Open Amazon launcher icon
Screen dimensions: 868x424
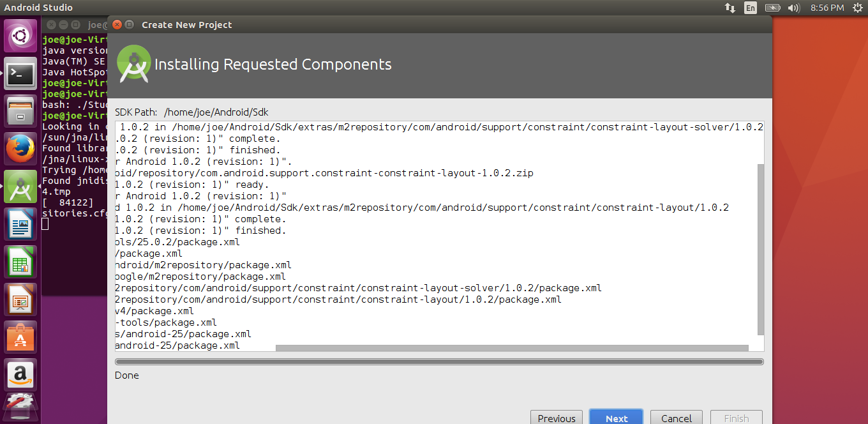[21, 375]
